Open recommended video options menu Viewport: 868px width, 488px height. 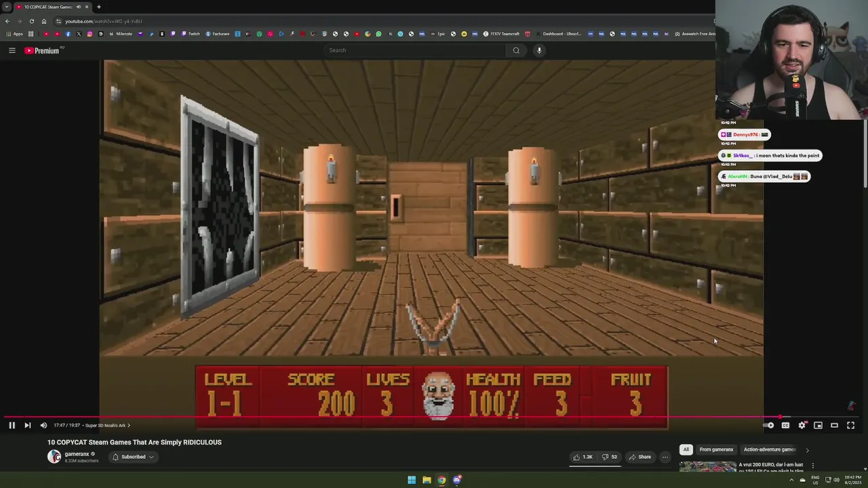click(812, 466)
